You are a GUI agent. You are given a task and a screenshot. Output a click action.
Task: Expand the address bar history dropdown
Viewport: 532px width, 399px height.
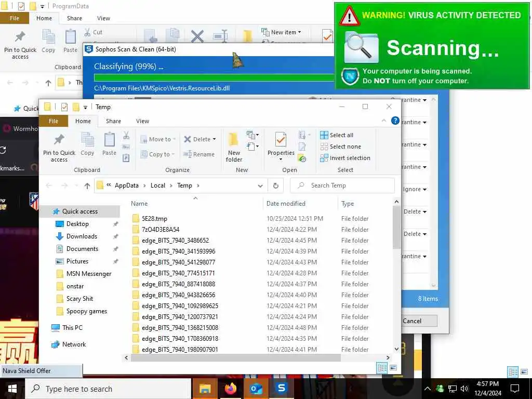pos(260,185)
